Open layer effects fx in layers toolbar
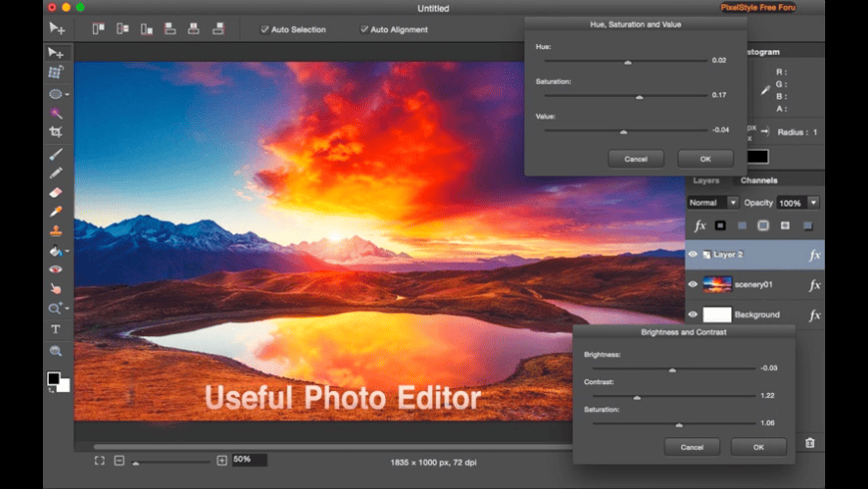This screenshot has width=868, height=489. pos(700,226)
